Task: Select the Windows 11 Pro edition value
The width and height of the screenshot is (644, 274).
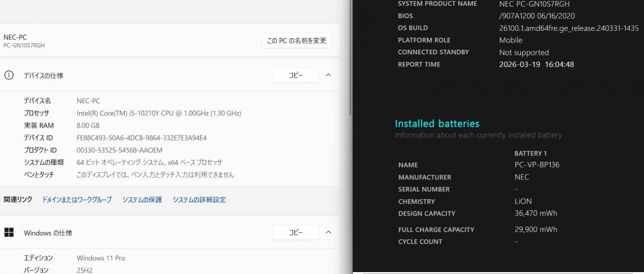Action: (x=100, y=258)
